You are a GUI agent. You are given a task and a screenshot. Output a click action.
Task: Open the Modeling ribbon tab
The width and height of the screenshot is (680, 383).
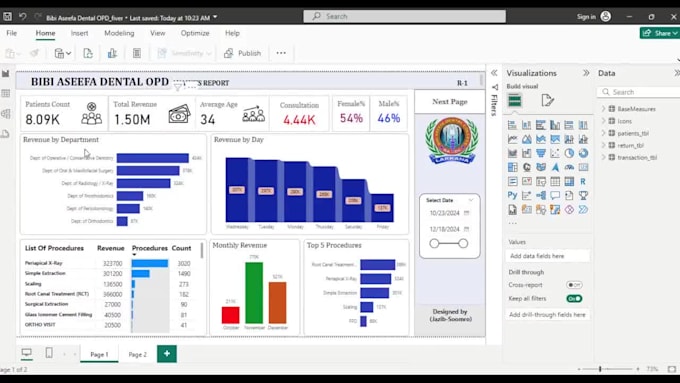(119, 33)
